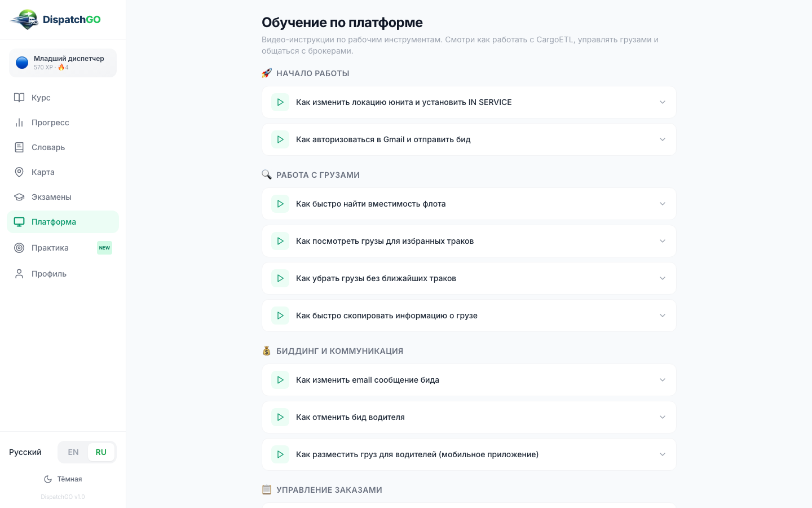This screenshot has width=812, height=508.
Task: Expand chevron for Gmail bid row
Action: (x=663, y=139)
